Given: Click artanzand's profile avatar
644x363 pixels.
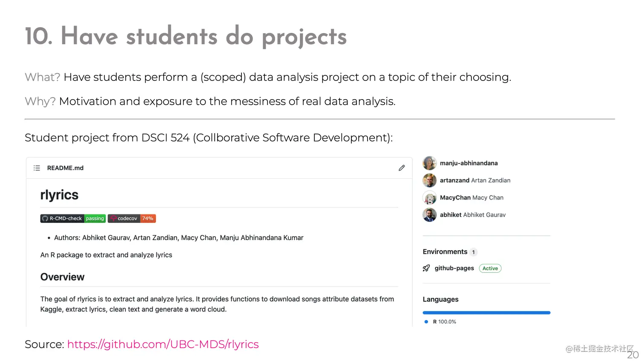Looking at the screenshot, I should [429, 180].
